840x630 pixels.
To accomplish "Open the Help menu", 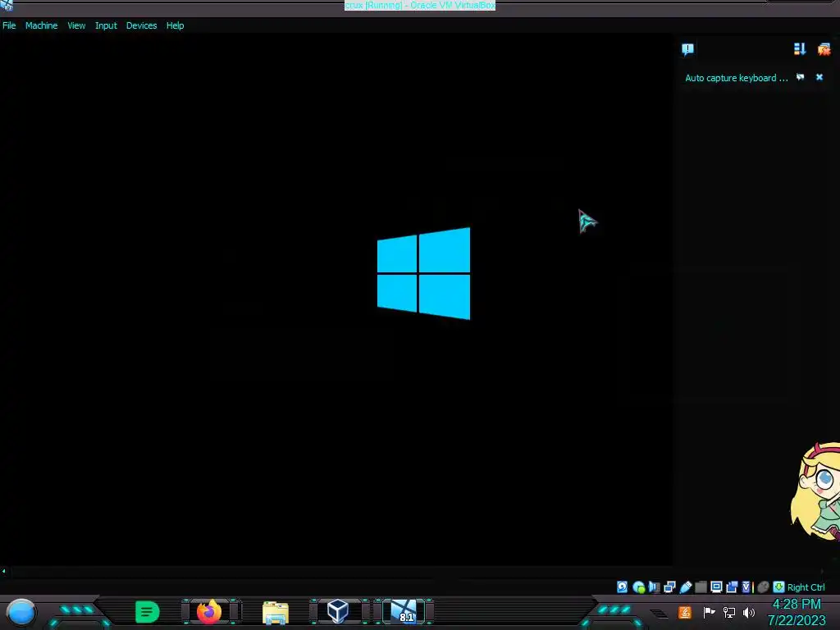I will click(176, 25).
